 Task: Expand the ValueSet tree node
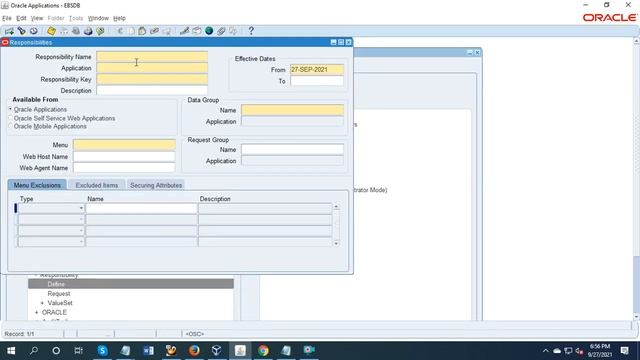point(42,303)
